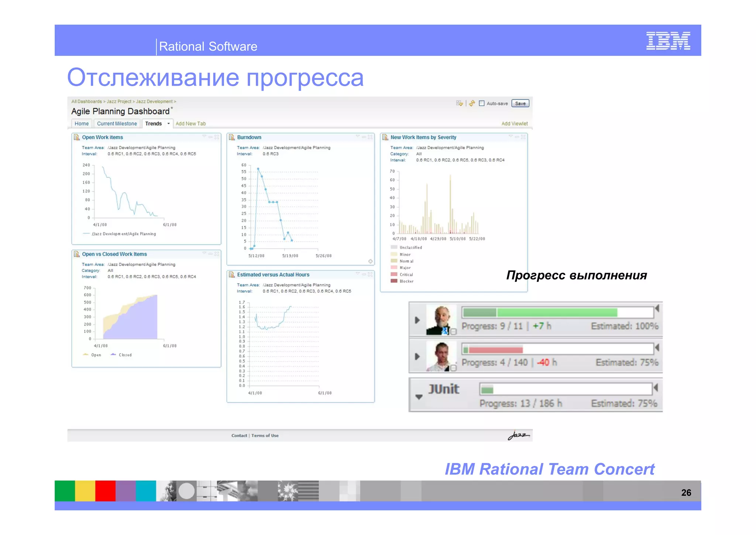Image resolution: width=756 pixels, height=535 pixels.
Task: Open the Trends tab dropdown arrow
Action: [x=169, y=124]
